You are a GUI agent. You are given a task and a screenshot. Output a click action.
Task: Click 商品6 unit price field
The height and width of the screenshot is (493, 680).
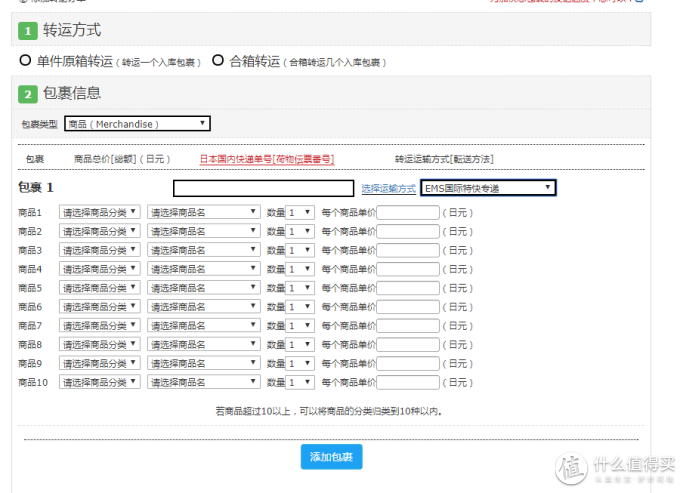408,307
